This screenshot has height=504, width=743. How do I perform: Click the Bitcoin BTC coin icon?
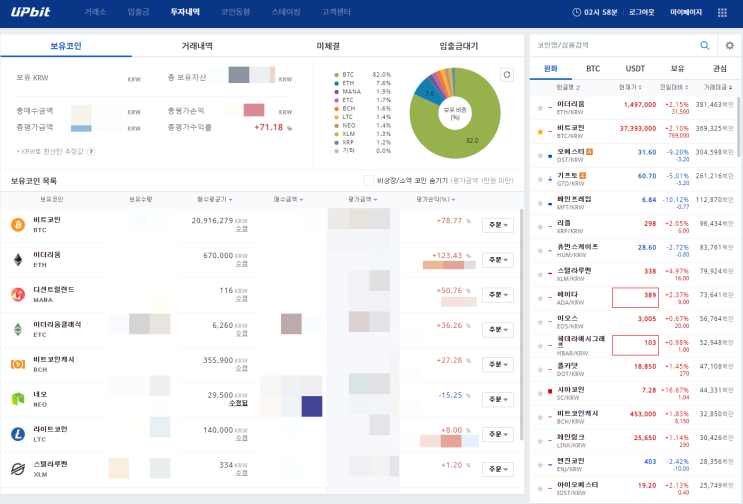[x=18, y=225]
